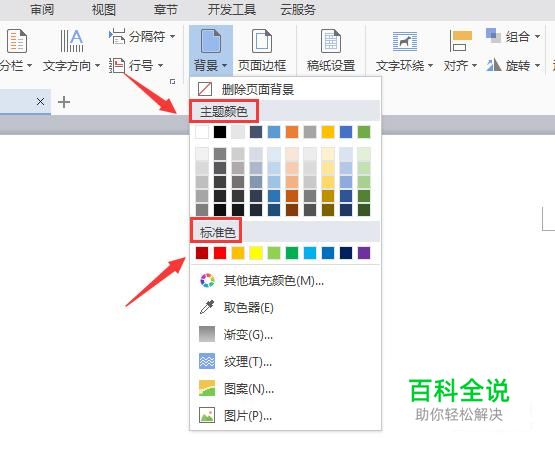Pick the white theme color swatch

[202, 132]
